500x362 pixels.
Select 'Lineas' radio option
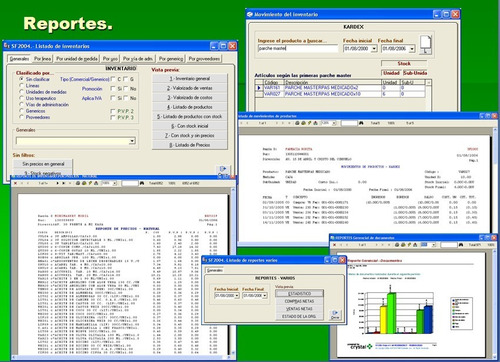[x=22, y=85]
